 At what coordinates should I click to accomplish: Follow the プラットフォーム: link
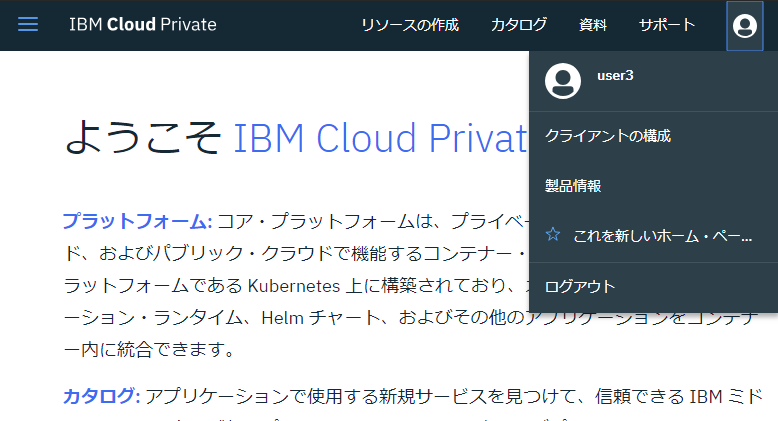point(137,221)
